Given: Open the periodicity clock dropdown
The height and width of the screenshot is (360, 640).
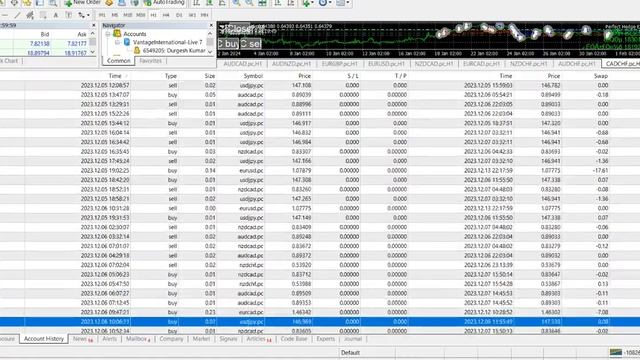Looking at the screenshot, I should tap(325, 2).
